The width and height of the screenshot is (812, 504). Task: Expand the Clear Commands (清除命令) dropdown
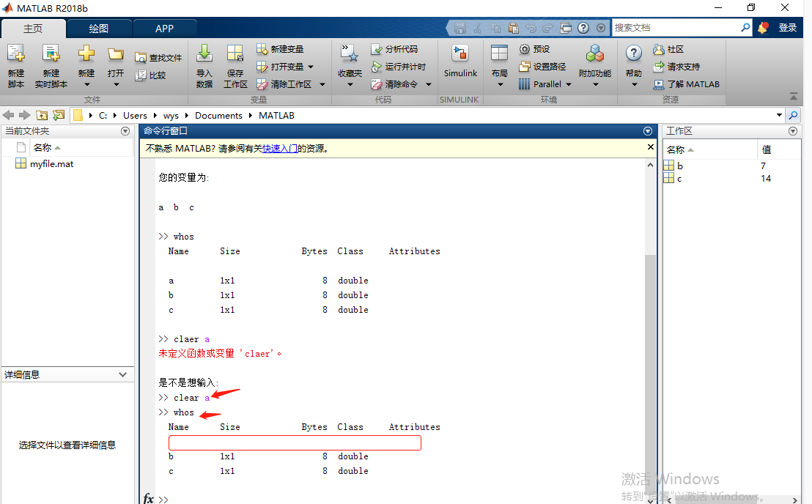428,84
